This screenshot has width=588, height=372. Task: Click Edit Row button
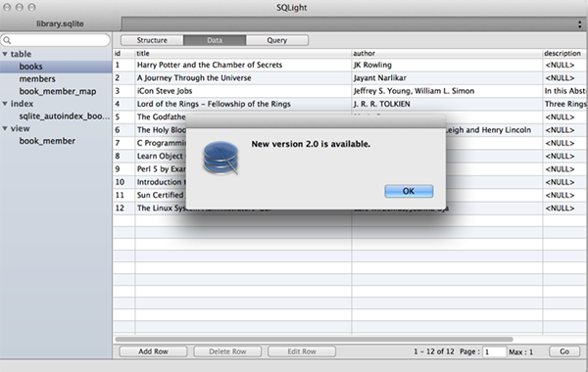point(302,351)
